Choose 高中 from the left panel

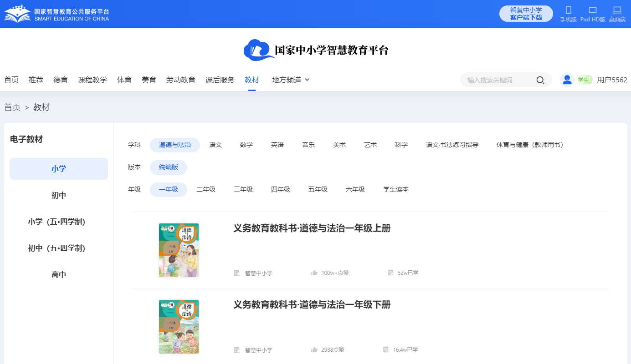(x=58, y=274)
